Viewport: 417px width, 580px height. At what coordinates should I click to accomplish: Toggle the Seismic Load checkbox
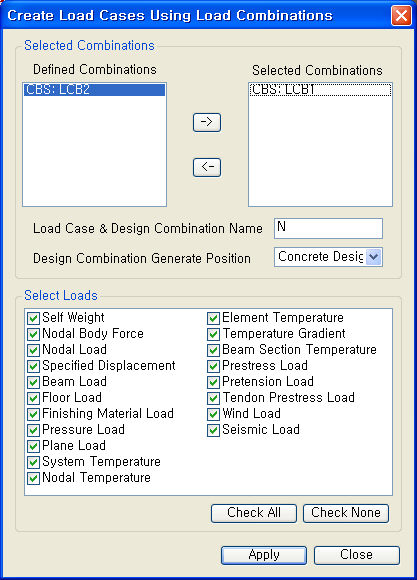[x=213, y=430]
